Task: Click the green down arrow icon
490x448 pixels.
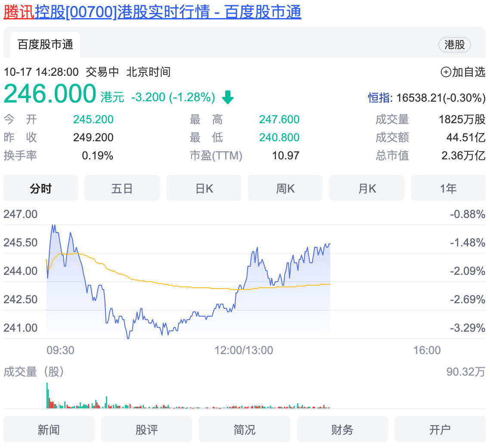Action: pos(228,98)
